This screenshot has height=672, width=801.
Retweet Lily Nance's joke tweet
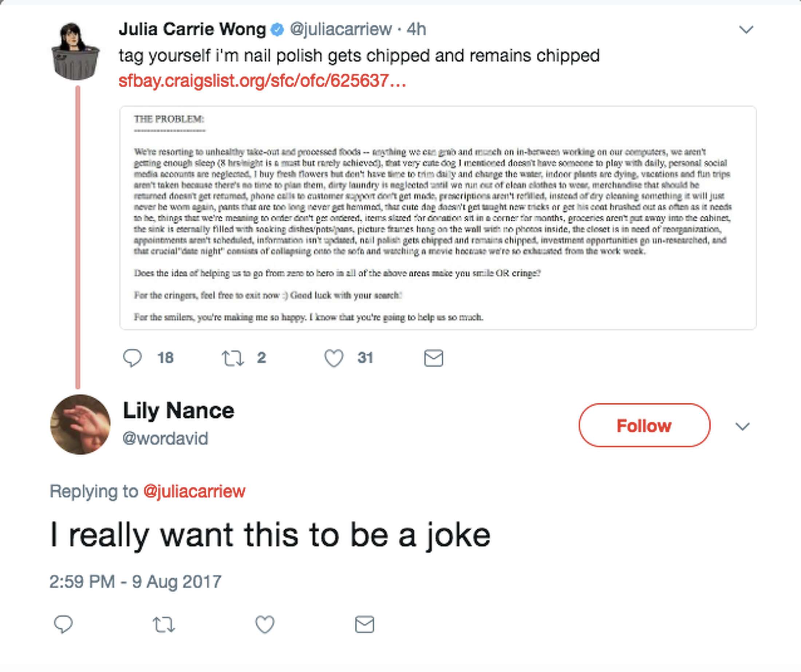click(163, 625)
